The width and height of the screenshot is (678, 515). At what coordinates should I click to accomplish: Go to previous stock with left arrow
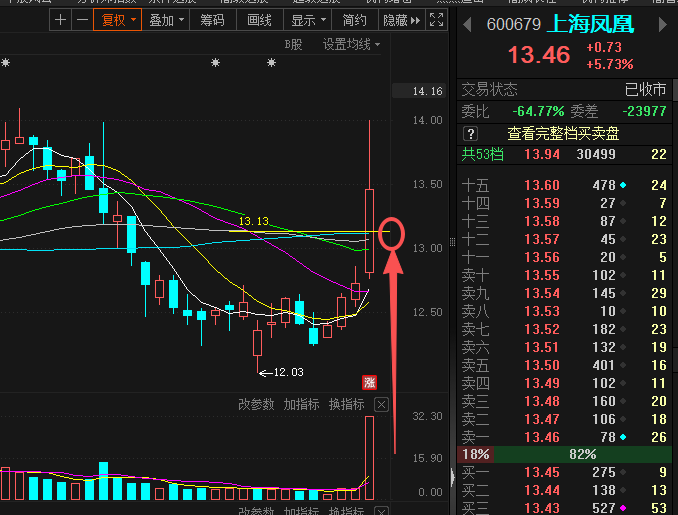pos(467,24)
